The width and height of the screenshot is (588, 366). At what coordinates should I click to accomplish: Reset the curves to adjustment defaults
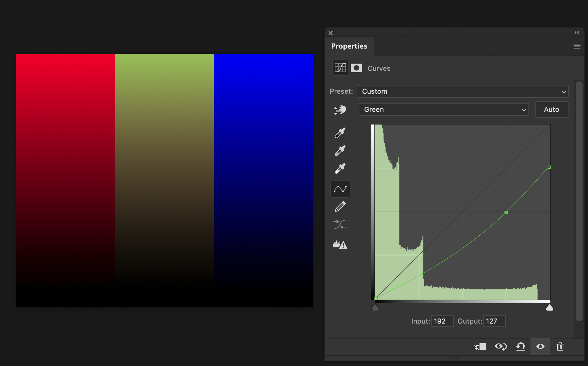click(520, 347)
